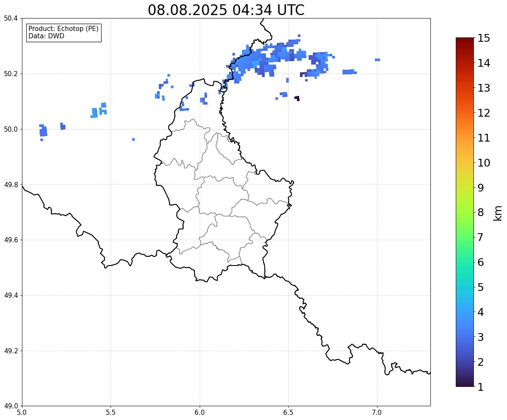Click the longitude axis label 6.5
The image size is (507, 420).
pyautogui.click(x=288, y=413)
